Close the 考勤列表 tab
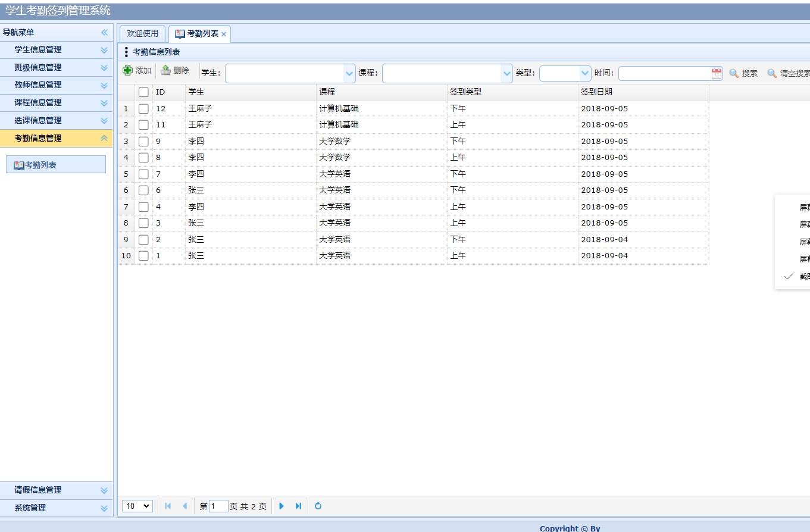This screenshot has height=532, width=810. coord(224,35)
